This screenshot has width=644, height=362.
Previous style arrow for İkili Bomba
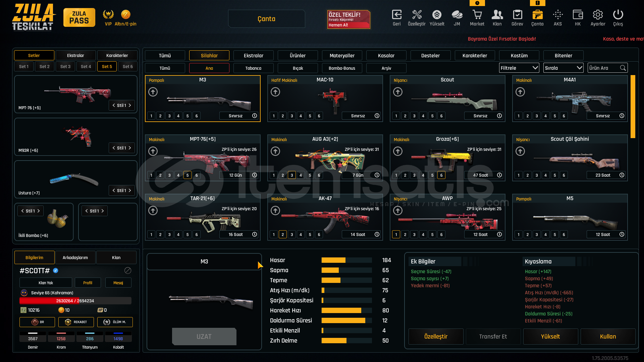(x=22, y=211)
